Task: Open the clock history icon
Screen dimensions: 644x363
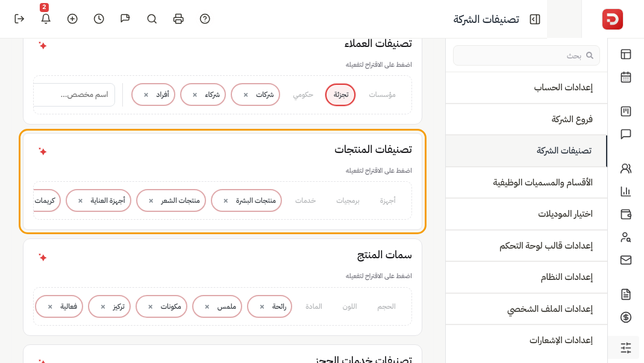Action: pos(99,19)
